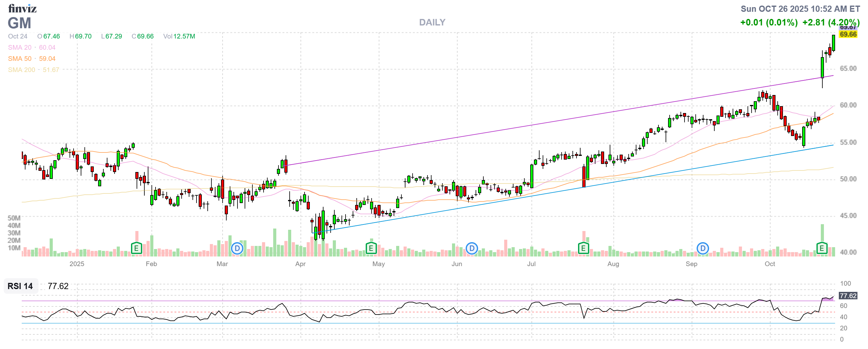Click the Oct month label on axis
The image size is (868, 349).
pos(770,264)
